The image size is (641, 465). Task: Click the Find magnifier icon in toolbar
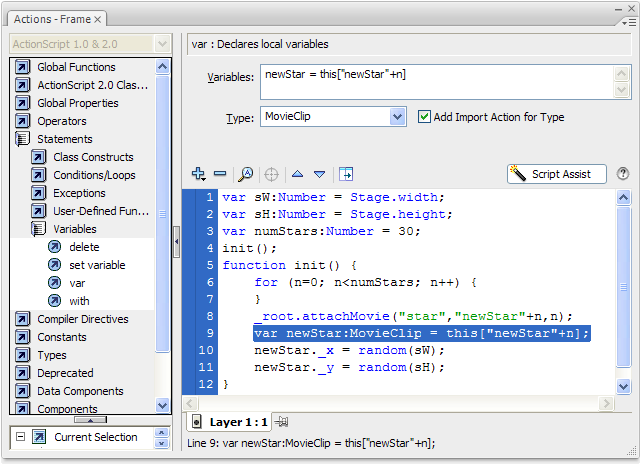pyautogui.click(x=245, y=174)
